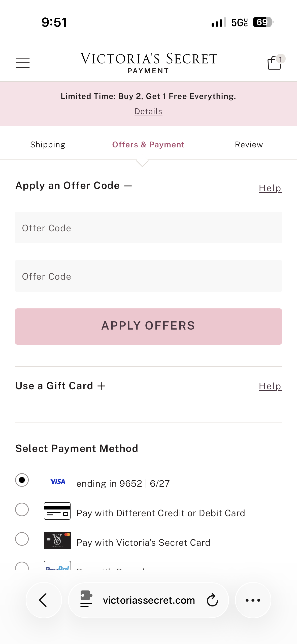
Task: Open the promo Details link
Action: pyautogui.click(x=148, y=111)
